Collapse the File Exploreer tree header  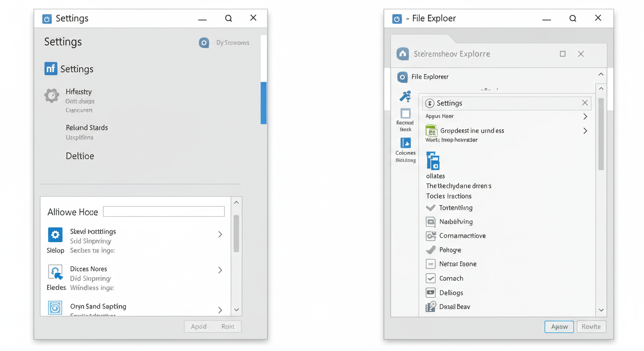(x=601, y=74)
